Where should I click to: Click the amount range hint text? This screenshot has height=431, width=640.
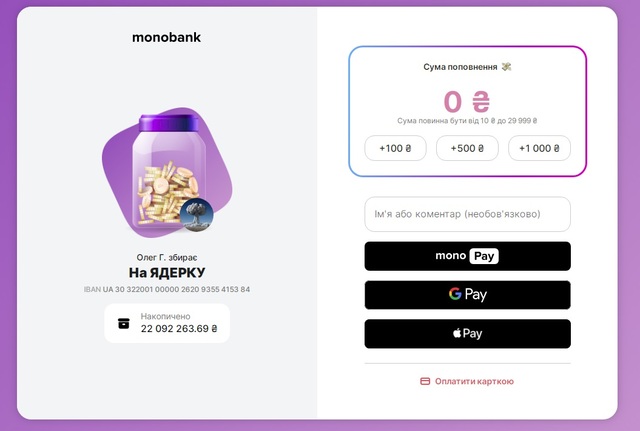point(467,121)
